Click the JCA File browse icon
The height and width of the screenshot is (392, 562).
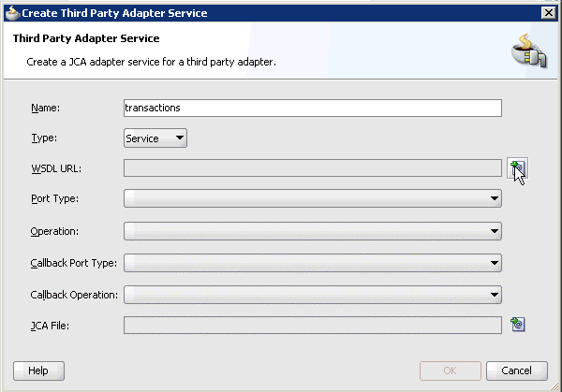pos(518,325)
